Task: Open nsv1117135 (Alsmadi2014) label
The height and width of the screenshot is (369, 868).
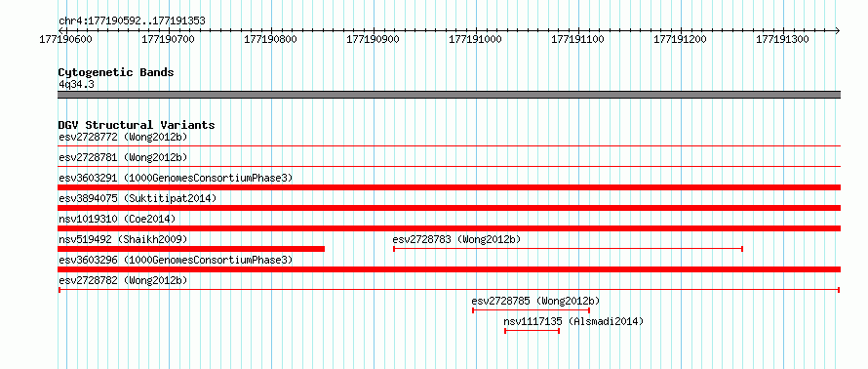Action: tap(573, 321)
